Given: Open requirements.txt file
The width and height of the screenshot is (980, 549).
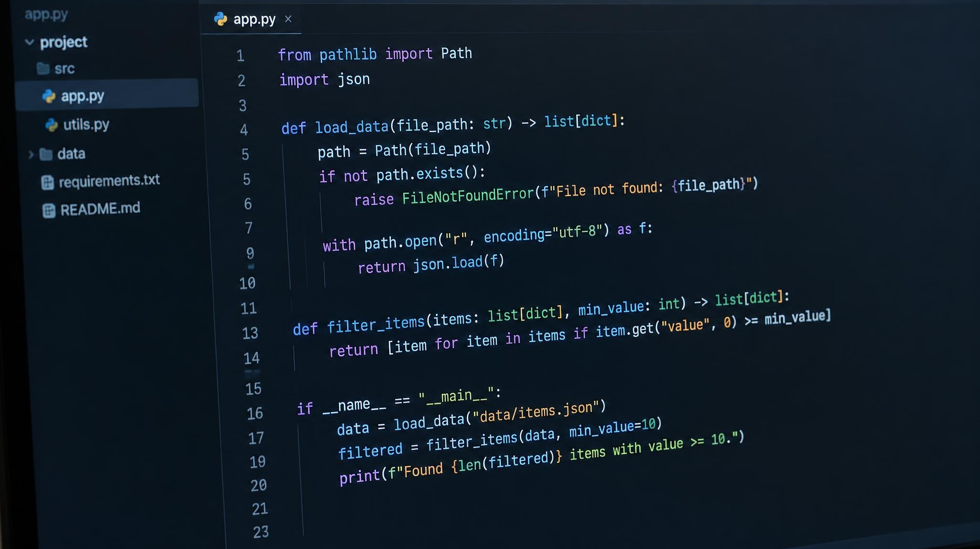Looking at the screenshot, I should (109, 181).
